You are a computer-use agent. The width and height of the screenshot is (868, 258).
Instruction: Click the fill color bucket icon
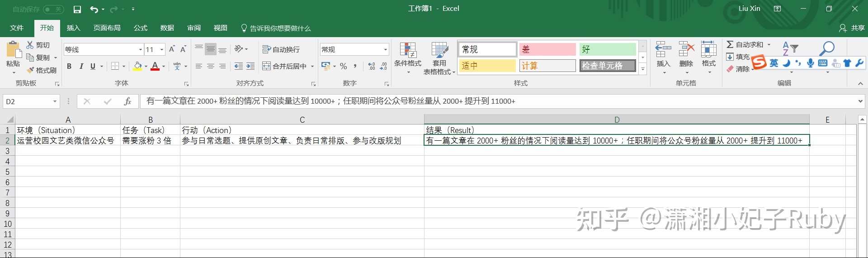pos(138,66)
